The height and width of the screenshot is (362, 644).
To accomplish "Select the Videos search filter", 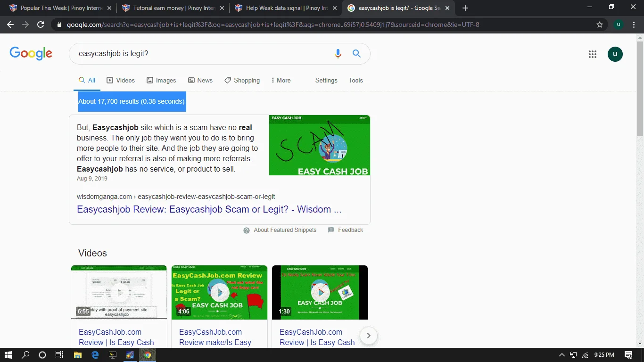I will (121, 80).
